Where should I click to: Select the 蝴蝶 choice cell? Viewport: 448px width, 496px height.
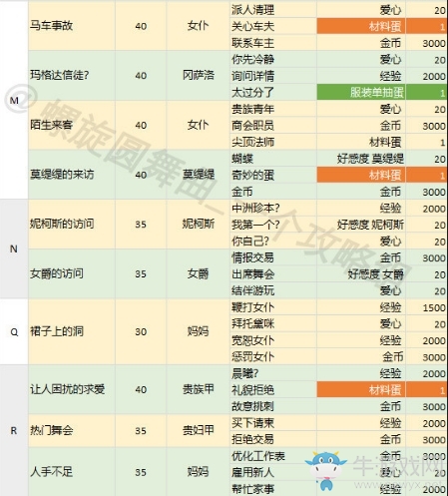pos(273,159)
